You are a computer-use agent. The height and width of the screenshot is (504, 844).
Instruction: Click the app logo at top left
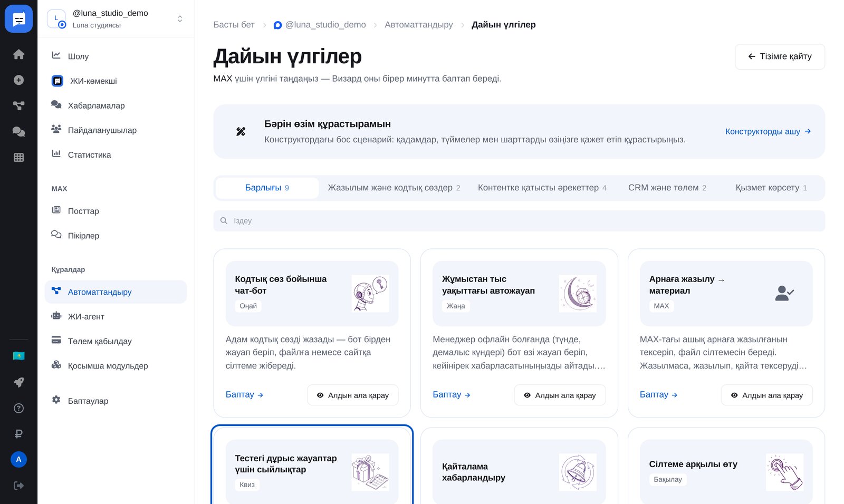(x=18, y=19)
